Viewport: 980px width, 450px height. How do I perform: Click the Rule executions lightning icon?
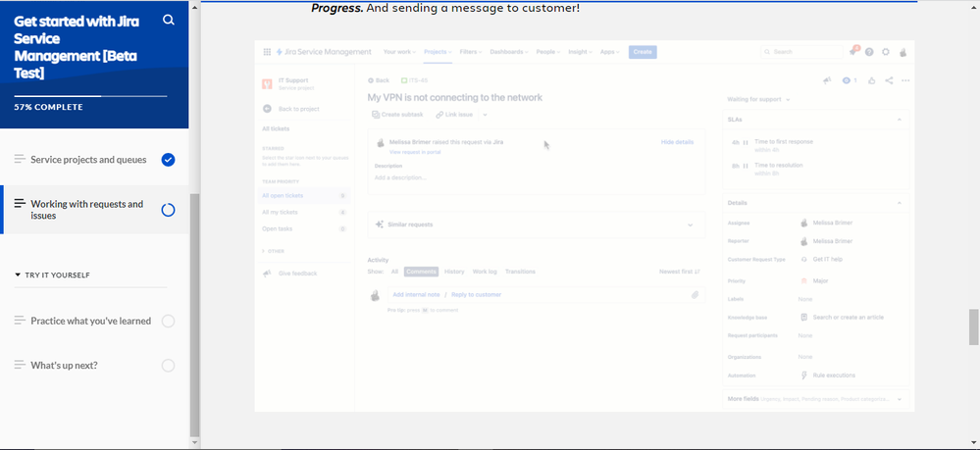(804, 375)
